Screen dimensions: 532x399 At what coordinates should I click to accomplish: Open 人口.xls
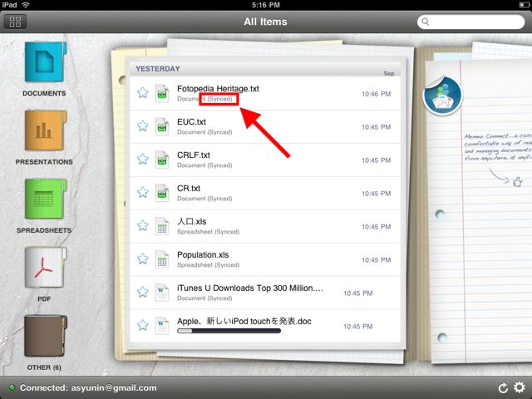[265, 226]
